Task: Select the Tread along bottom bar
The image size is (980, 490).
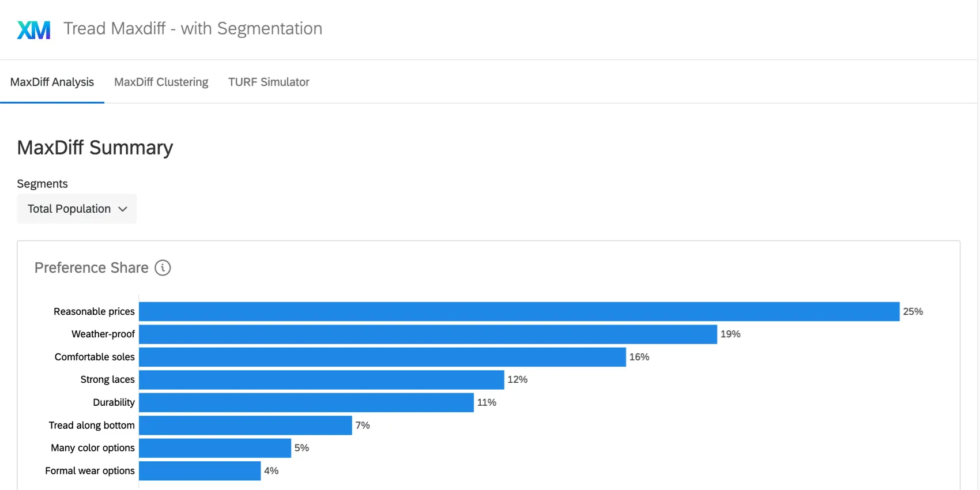Action: [245, 425]
